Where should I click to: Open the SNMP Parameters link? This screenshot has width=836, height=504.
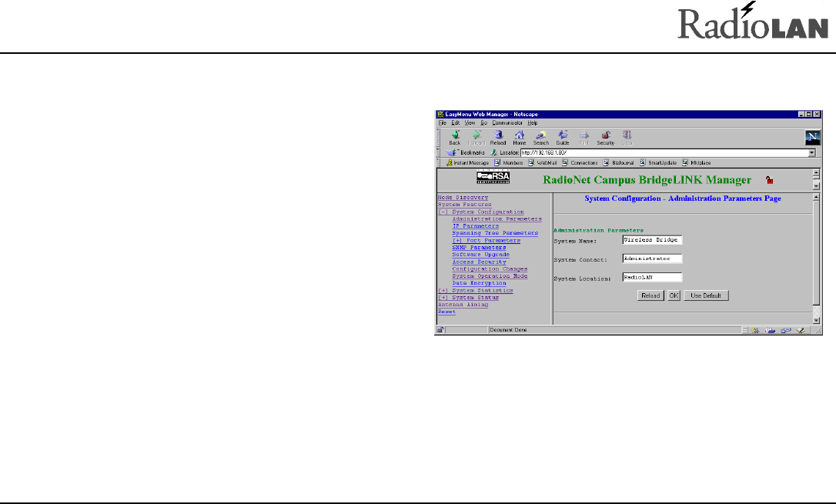click(x=479, y=248)
